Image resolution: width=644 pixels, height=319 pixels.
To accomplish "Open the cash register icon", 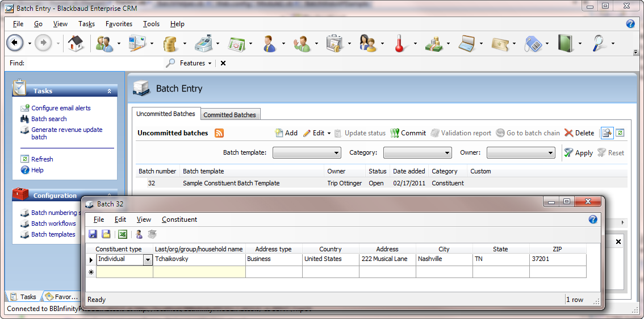I will [x=203, y=43].
